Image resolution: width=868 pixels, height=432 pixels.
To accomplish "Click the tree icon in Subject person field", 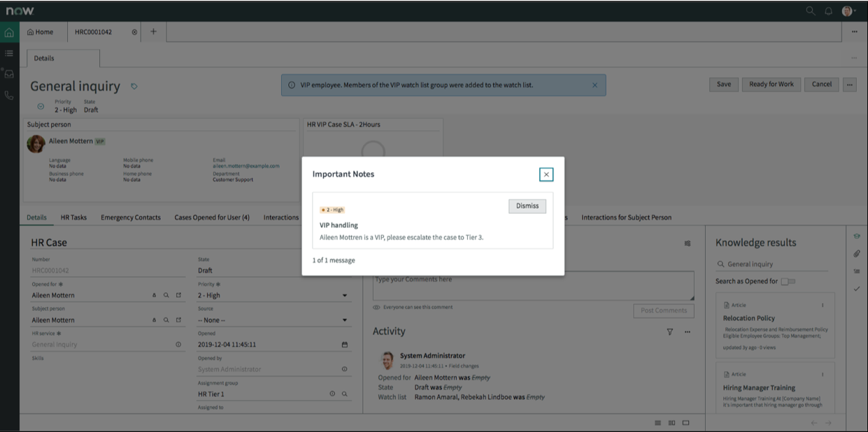I will coord(155,320).
